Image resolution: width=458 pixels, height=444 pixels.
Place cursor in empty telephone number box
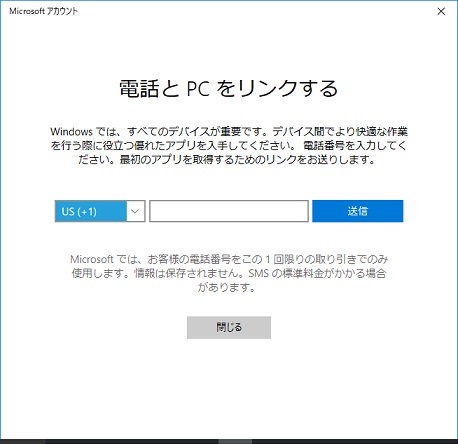[229, 211]
